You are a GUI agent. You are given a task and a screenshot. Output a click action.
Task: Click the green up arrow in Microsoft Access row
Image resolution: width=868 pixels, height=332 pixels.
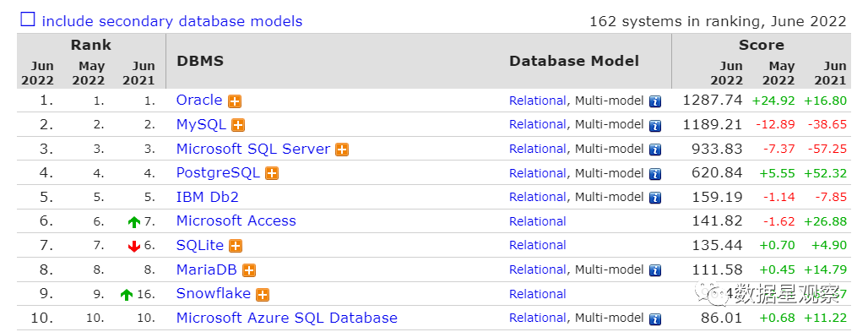pyautogui.click(x=133, y=222)
